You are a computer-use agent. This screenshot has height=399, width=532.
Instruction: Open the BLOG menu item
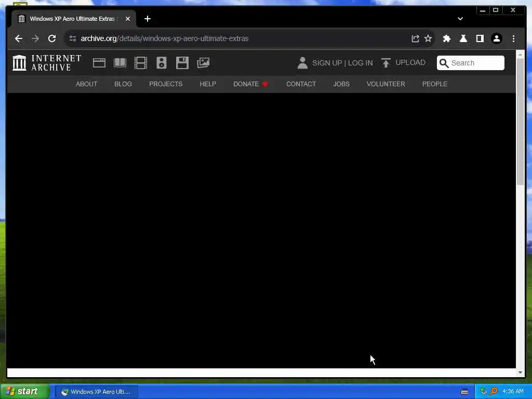(123, 84)
